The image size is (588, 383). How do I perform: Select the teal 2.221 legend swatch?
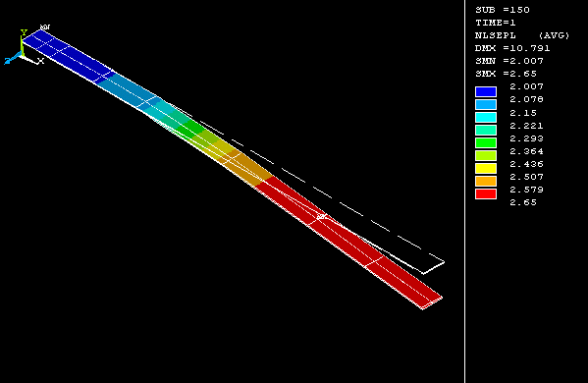[486, 131]
